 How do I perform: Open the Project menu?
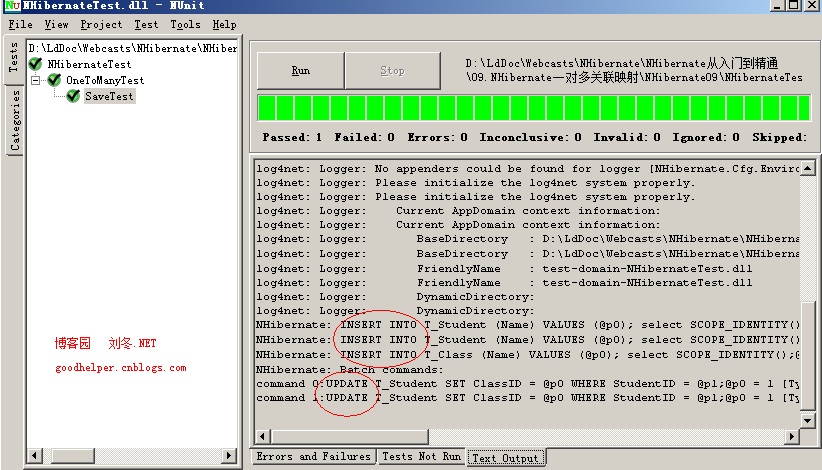(x=101, y=25)
